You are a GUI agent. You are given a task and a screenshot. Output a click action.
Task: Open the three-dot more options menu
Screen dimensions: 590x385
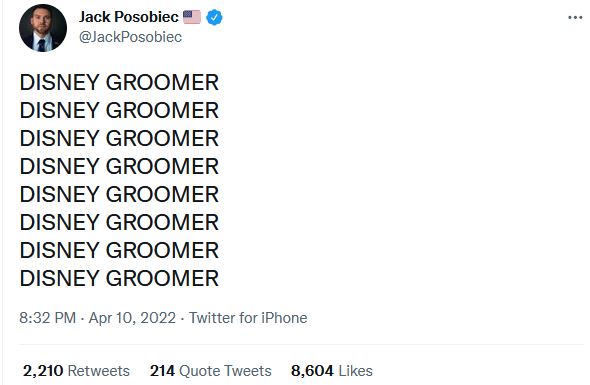(575, 17)
